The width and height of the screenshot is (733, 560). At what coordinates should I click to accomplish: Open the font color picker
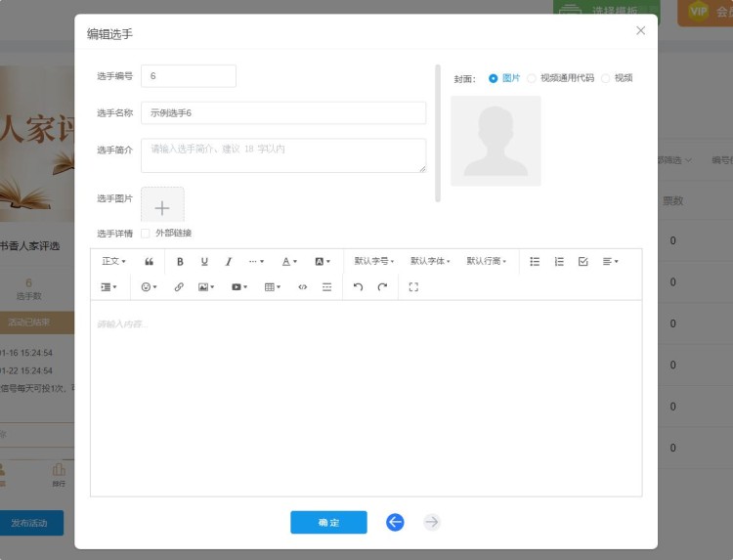point(289,262)
